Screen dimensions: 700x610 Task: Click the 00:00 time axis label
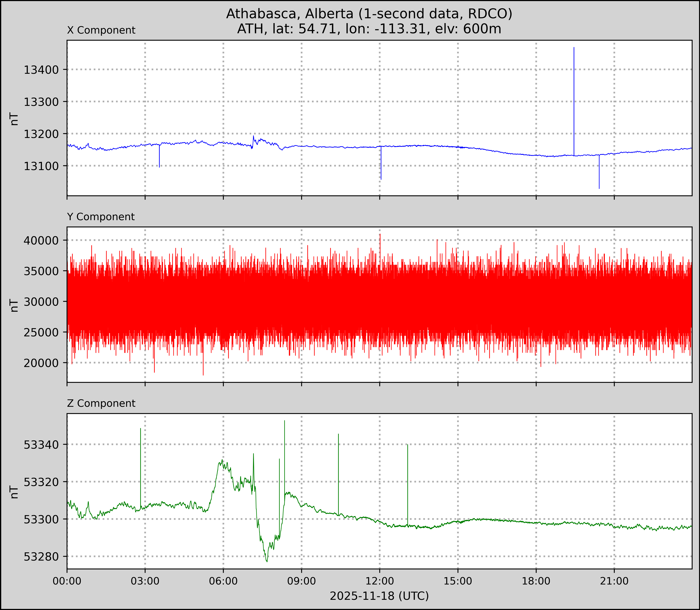click(67, 581)
